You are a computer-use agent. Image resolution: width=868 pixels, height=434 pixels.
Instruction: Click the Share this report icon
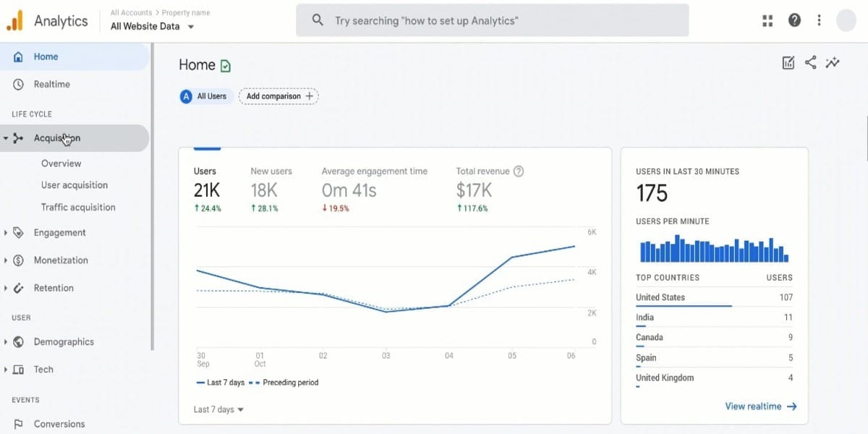809,63
